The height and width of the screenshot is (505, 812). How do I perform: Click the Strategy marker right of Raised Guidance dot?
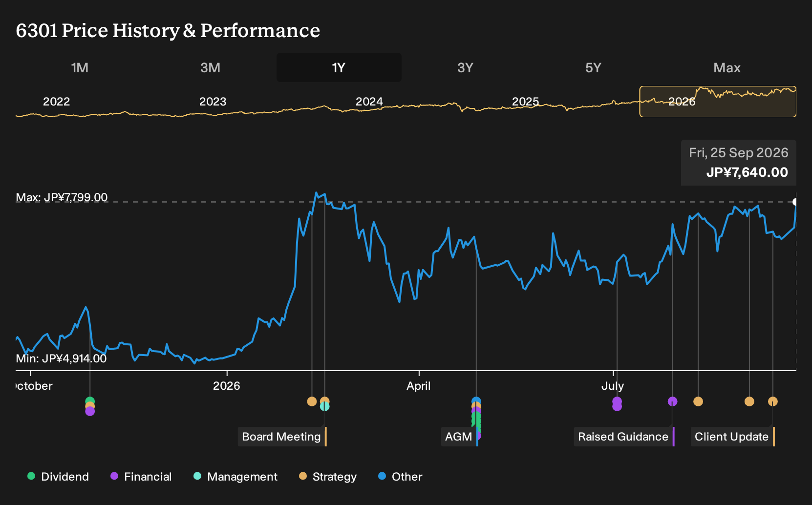click(698, 401)
